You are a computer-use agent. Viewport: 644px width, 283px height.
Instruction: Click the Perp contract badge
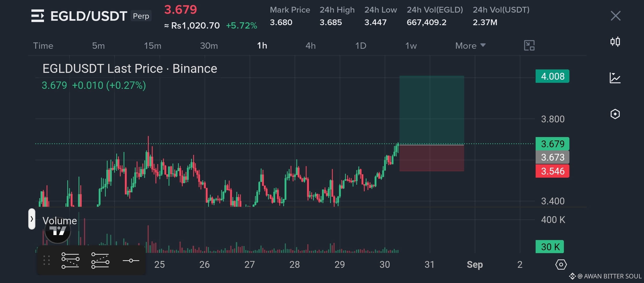tap(141, 16)
